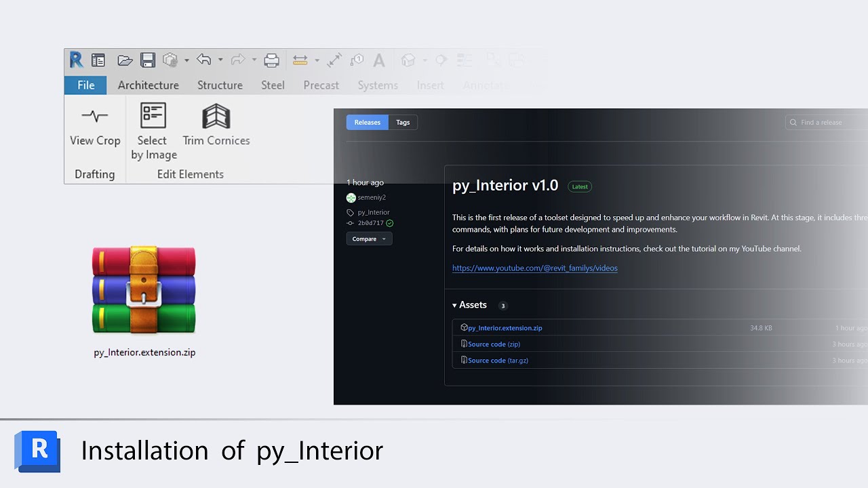Open the Measure tool dropdown arrow
868x488 pixels.
click(317, 60)
